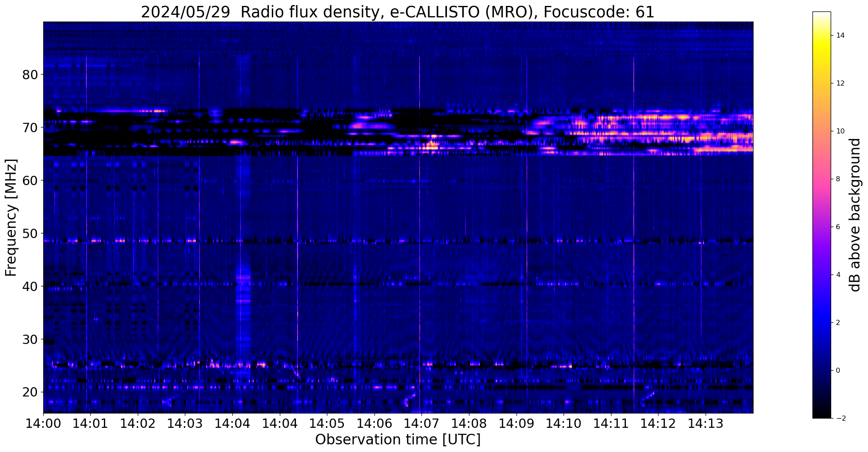Image resolution: width=868 pixels, height=452 pixels.
Task: Click the colorbar tick value 8
Action: click(x=837, y=179)
